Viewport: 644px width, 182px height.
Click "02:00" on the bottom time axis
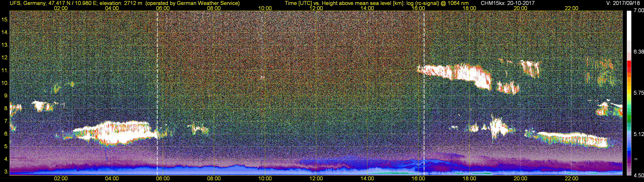point(61,179)
